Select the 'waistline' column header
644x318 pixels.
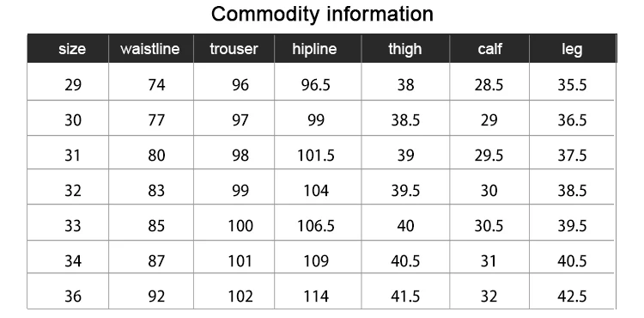pyautogui.click(x=150, y=49)
